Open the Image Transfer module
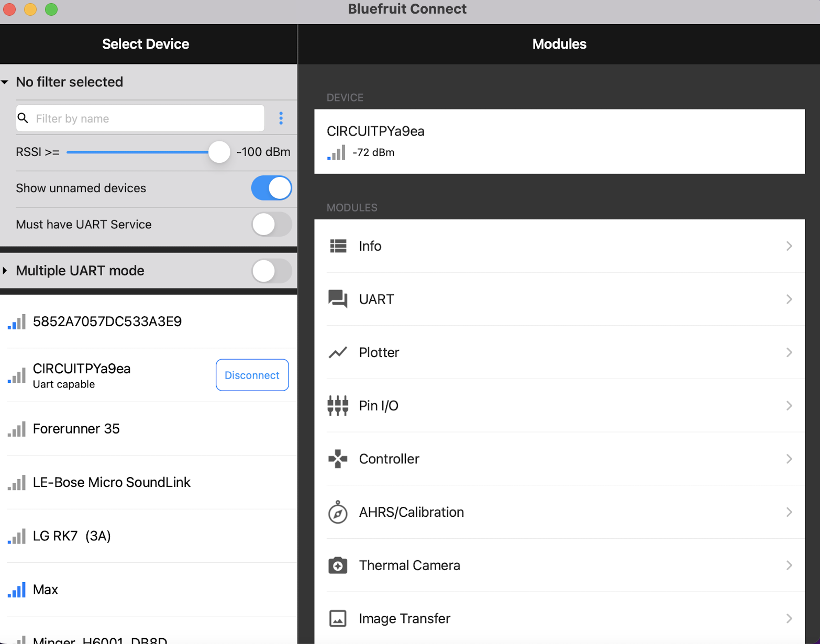 click(560, 618)
